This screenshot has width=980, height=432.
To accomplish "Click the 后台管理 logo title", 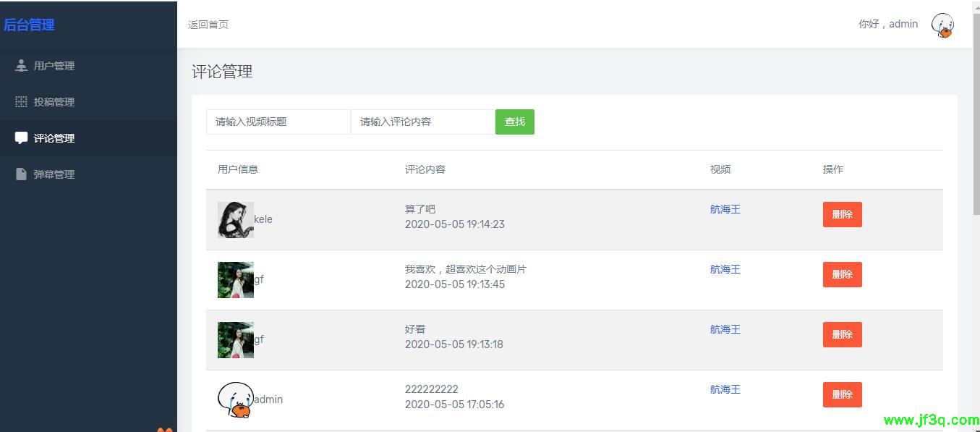I will tap(29, 25).
